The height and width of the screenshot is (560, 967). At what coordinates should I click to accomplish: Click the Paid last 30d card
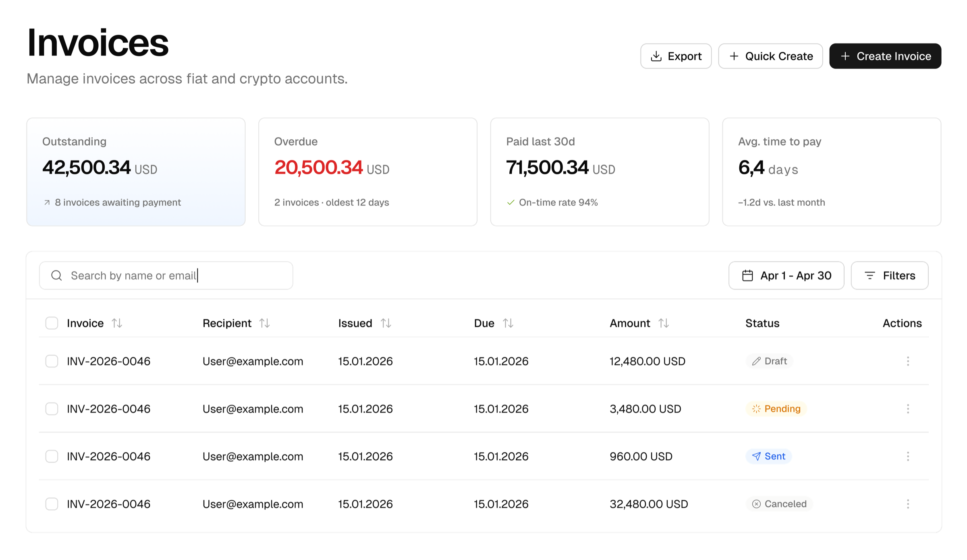600,172
